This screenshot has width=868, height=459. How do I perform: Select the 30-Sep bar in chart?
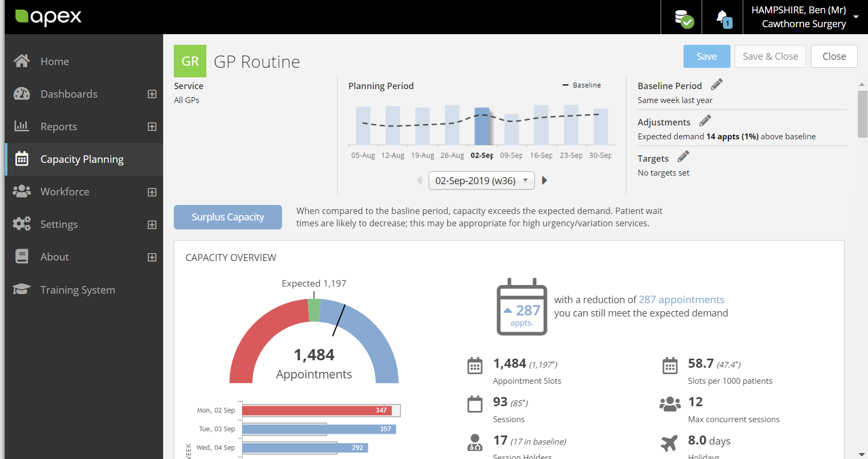click(601, 127)
